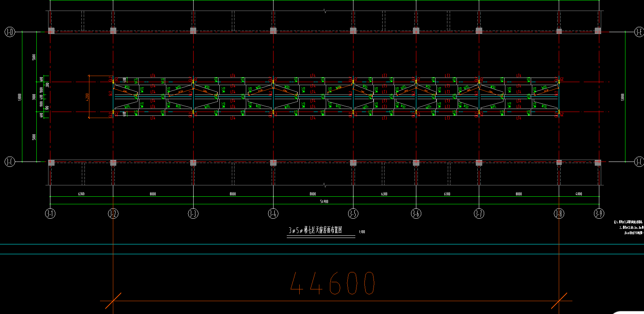Click the 6300 dimension between axes 3-6 and 3-7

click(447, 194)
